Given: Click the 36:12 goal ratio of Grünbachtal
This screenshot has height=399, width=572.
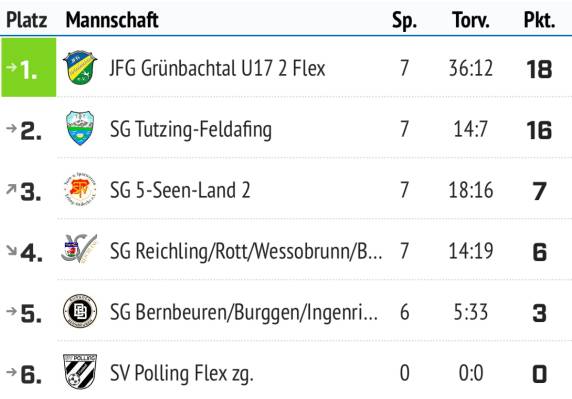Looking at the screenshot, I should coord(471,68).
